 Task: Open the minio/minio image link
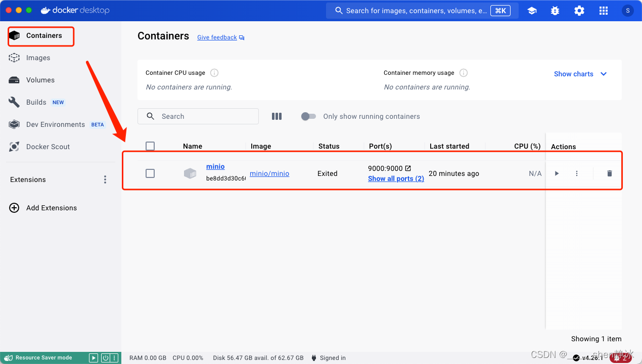tap(269, 173)
